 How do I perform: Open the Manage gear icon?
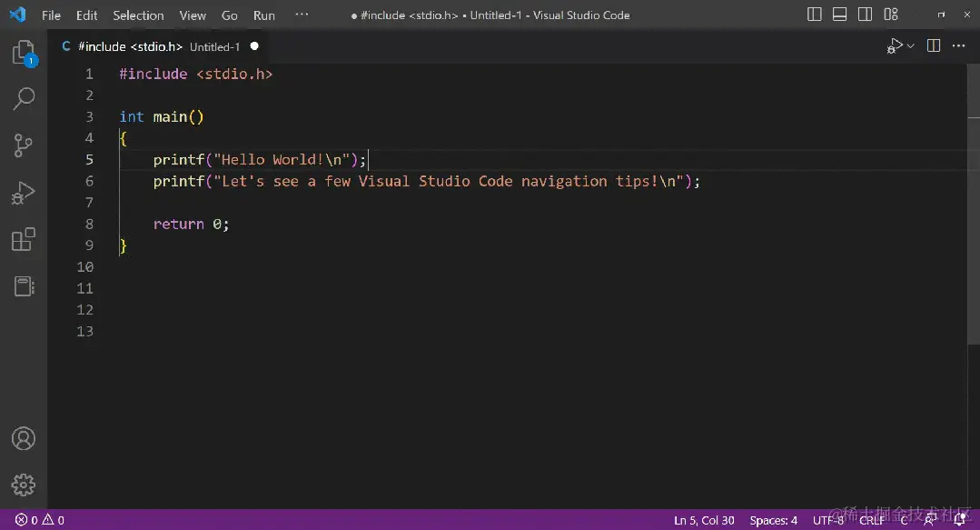24,485
